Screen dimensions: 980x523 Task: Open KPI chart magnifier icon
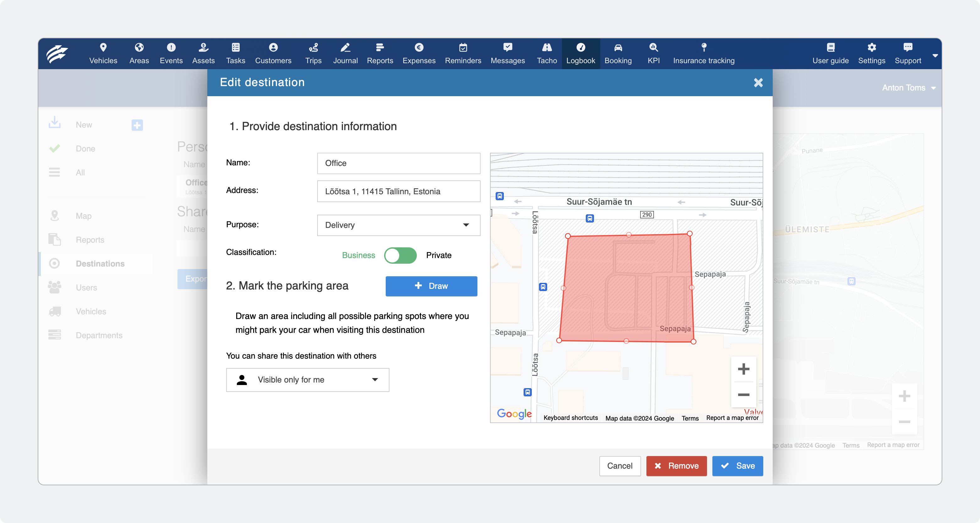pos(654,47)
